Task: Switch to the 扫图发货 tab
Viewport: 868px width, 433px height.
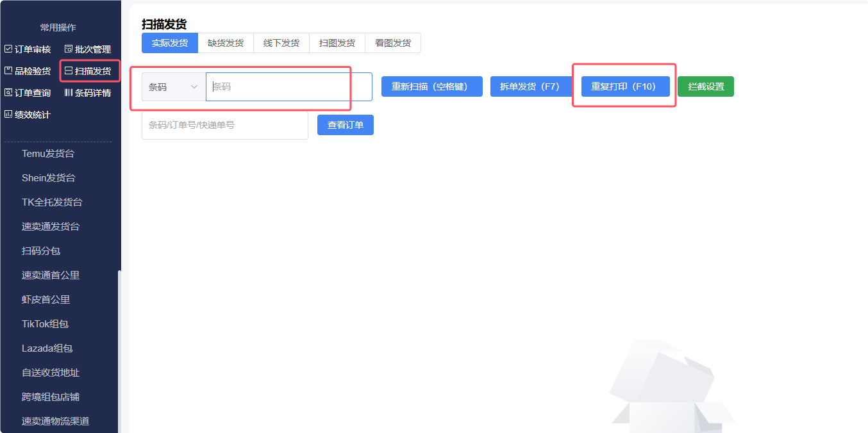Action: (337, 43)
